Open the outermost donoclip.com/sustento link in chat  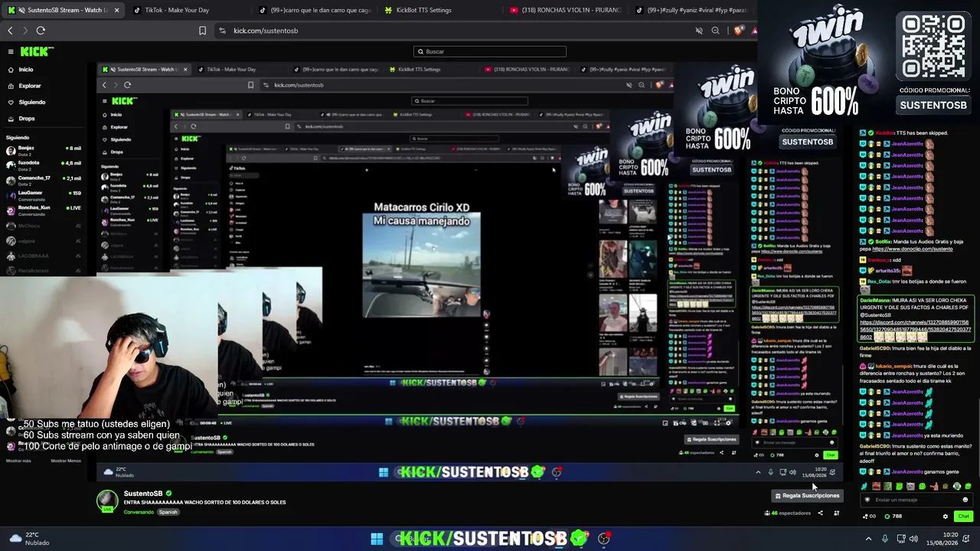(912, 249)
